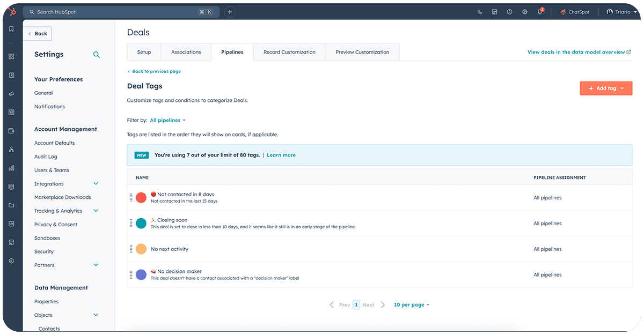Click the phone calling icon in top bar
The image size is (644, 335).
(480, 12)
